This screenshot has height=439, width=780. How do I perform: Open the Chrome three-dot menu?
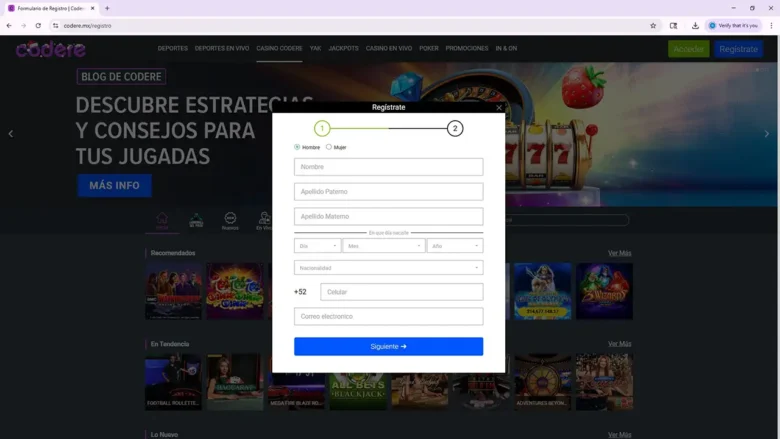(x=772, y=26)
